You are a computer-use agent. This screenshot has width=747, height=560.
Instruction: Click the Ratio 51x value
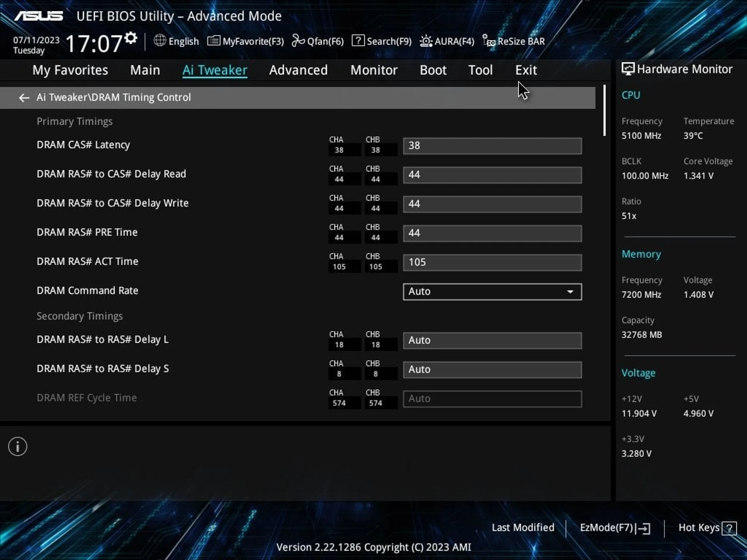point(629,216)
